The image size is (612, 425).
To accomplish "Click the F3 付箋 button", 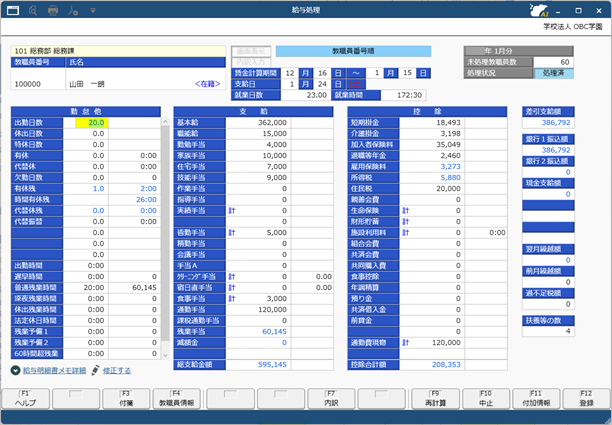I will [x=126, y=398].
